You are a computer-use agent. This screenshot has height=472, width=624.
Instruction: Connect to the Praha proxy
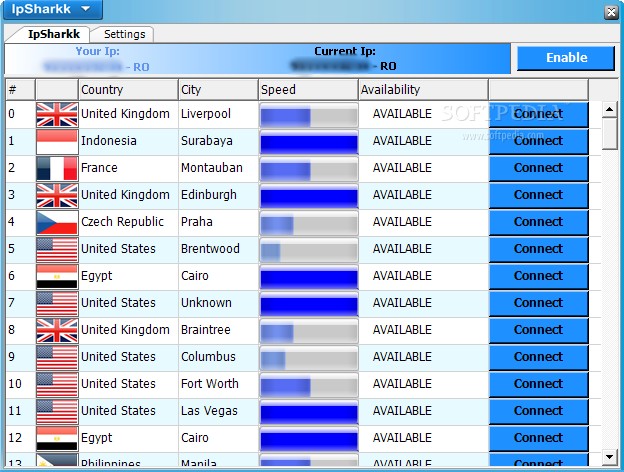(x=538, y=222)
